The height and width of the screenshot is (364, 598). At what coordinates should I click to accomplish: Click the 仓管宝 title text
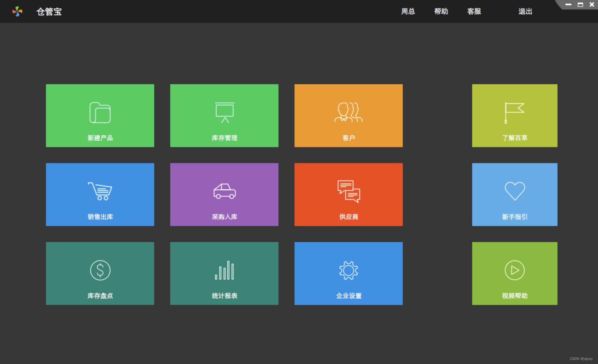49,12
